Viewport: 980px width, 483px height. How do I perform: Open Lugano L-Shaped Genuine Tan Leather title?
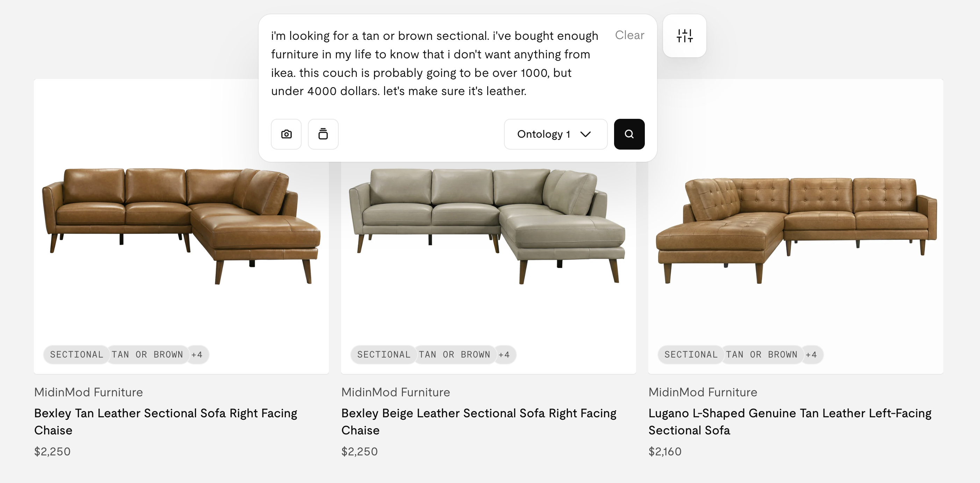790,421
